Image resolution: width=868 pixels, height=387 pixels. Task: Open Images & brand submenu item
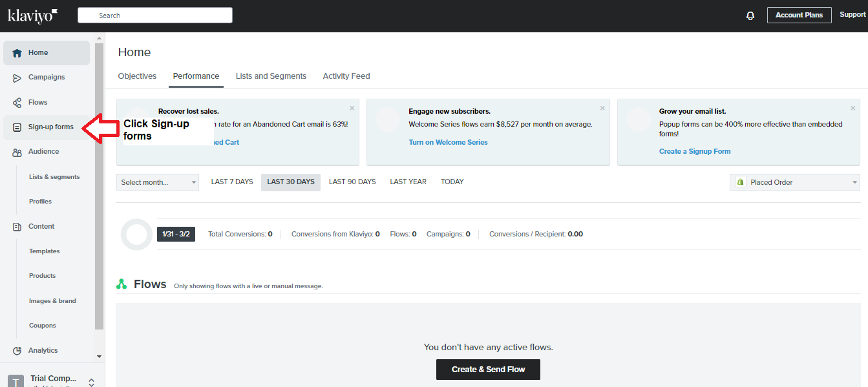click(x=52, y=301)
